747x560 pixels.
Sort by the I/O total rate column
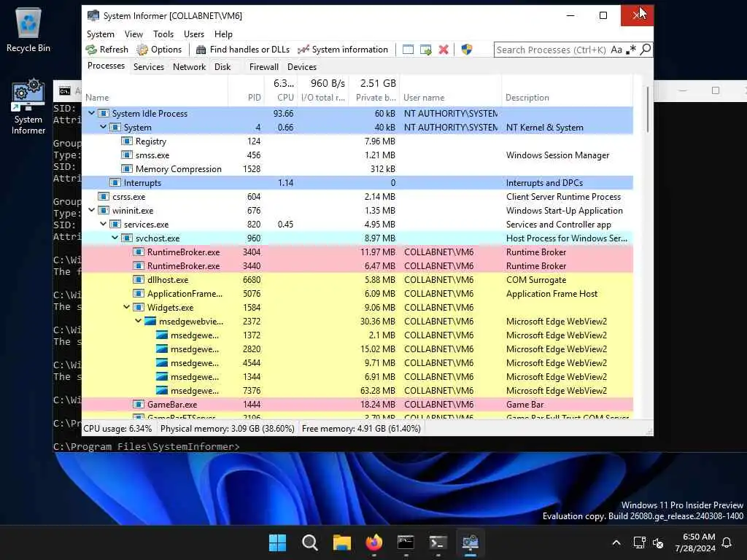323,90
